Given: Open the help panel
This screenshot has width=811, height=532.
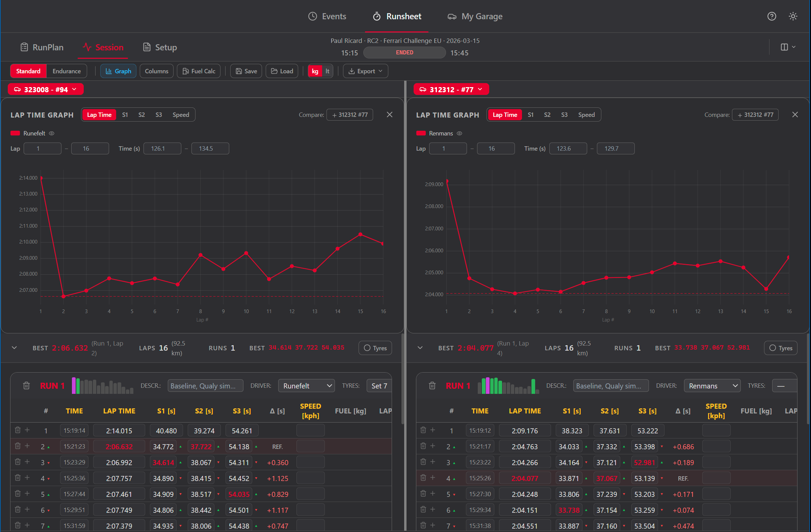Looking at the screenshot, I should tap(771, 16).
